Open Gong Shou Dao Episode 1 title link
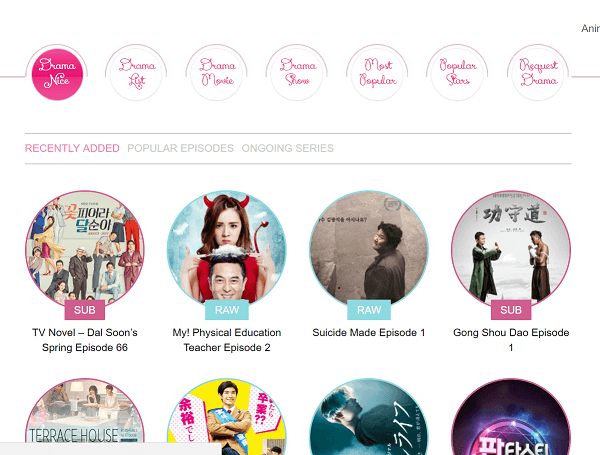This screenshot has height=455, width=600. pos(511,340)
